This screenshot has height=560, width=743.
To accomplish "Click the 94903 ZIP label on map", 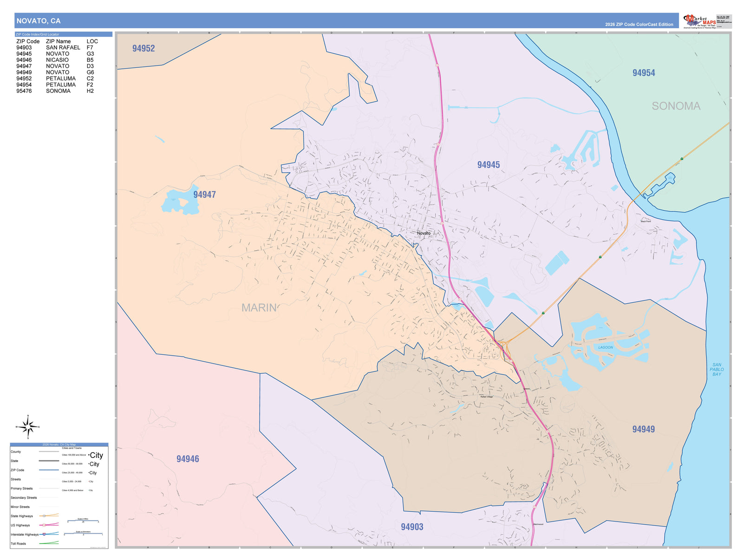I will coord(412,527).
